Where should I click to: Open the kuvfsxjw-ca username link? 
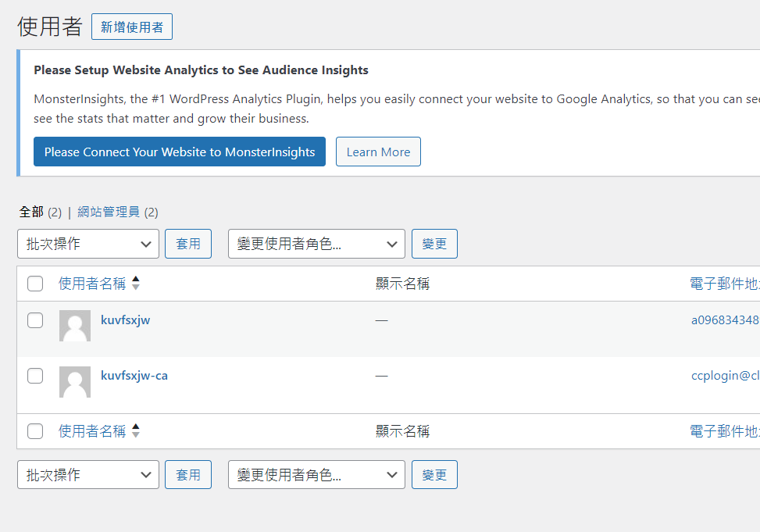[x=134, y=376]
